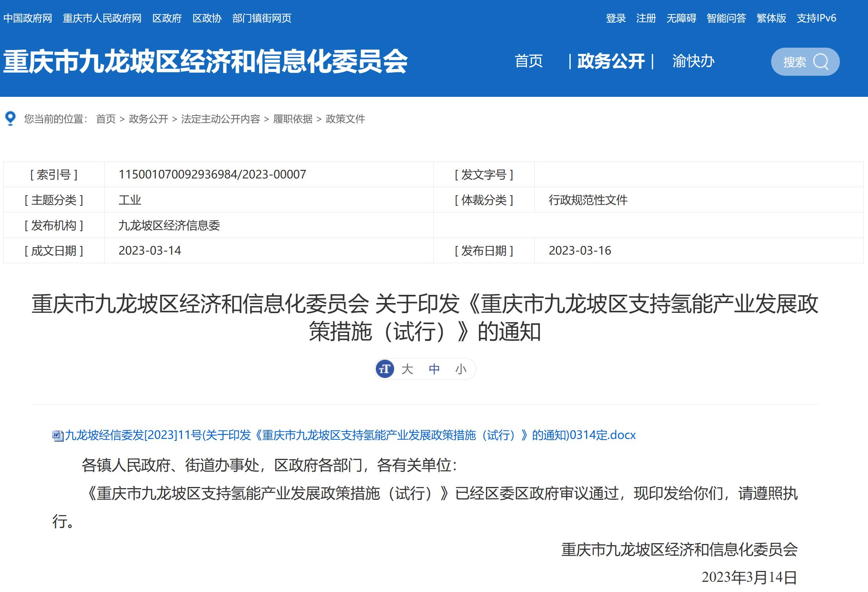The height and width of the screenshot is (592, 868).
Task: Download 九龙坡经信委发[2023]11号 docx attachment
Action: coord(350,435)
